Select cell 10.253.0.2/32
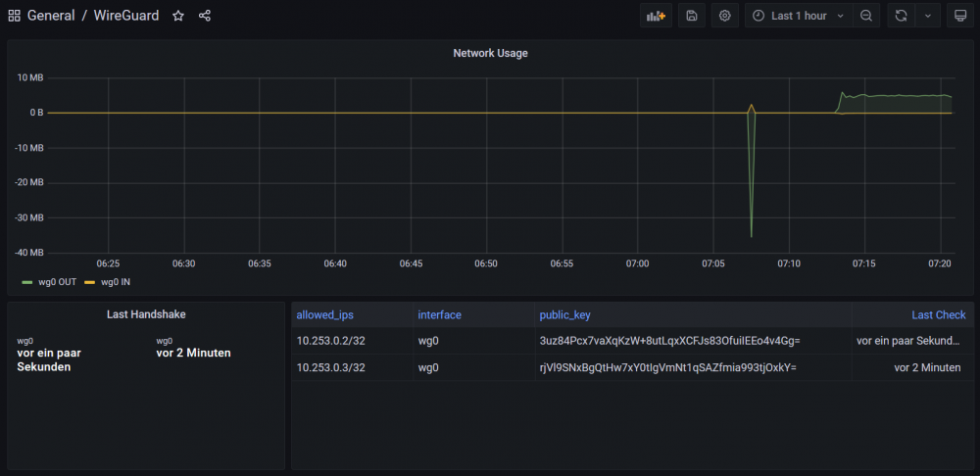Image resolution: width=980 pixels, height=476 pixels. (353, 341)
